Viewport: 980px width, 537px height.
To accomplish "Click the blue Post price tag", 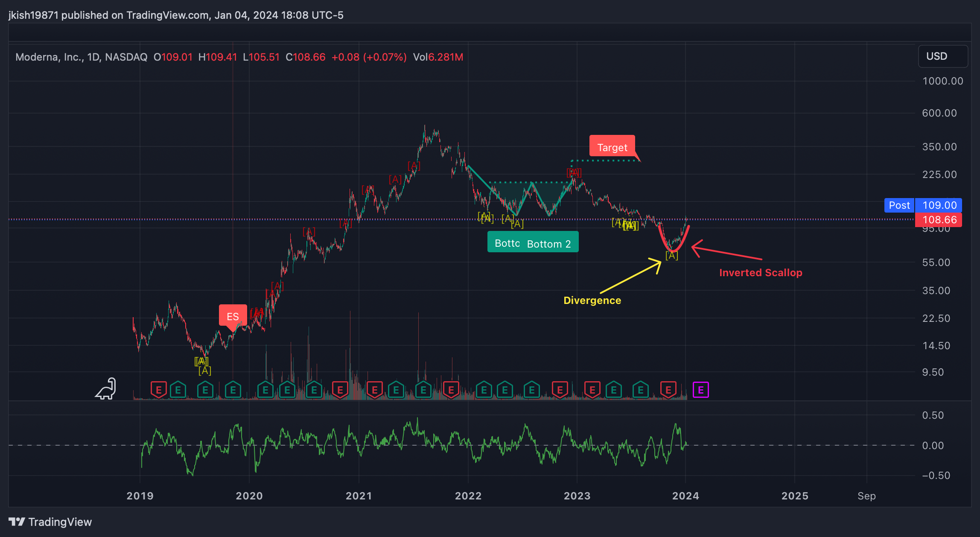I will point(899,205).
